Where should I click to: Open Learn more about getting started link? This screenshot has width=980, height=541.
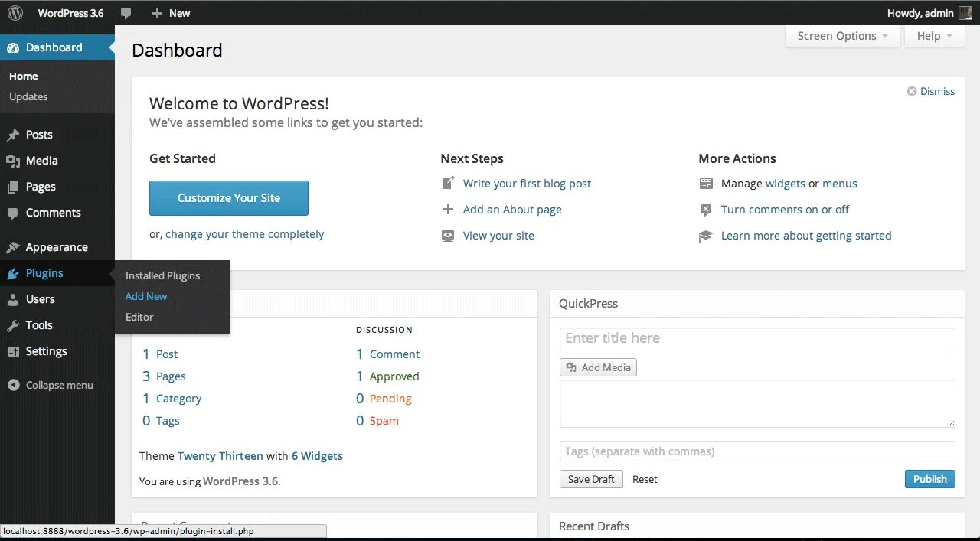806,236
